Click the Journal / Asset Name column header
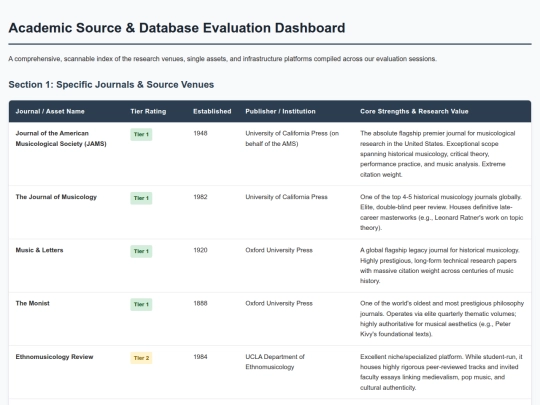The image size is (540, 405). 50,111
